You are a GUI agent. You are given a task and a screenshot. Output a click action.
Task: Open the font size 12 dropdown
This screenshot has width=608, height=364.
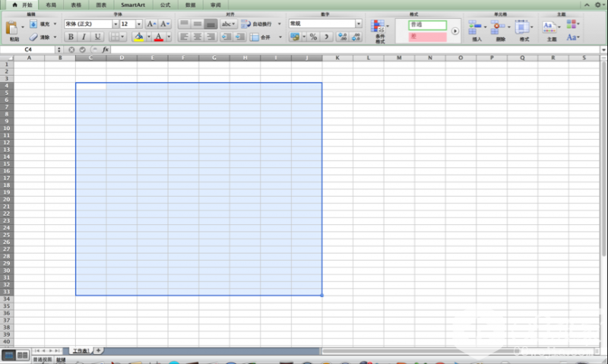[138, 24]
